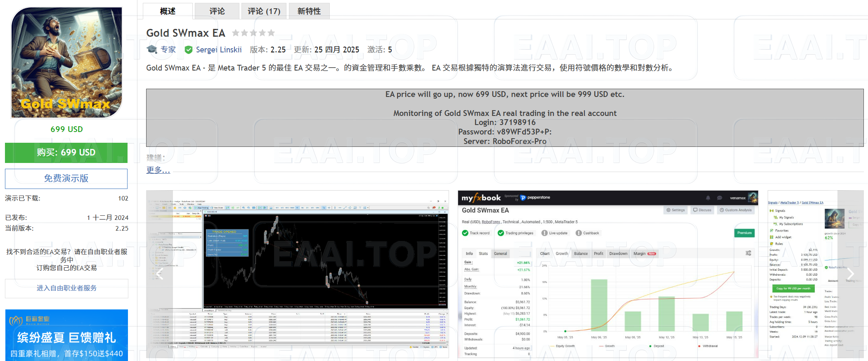Click the Signals breadcrumb link
The height and width of the screenshot is (361, 868).
pyautogui.click(x=773, y=203)
